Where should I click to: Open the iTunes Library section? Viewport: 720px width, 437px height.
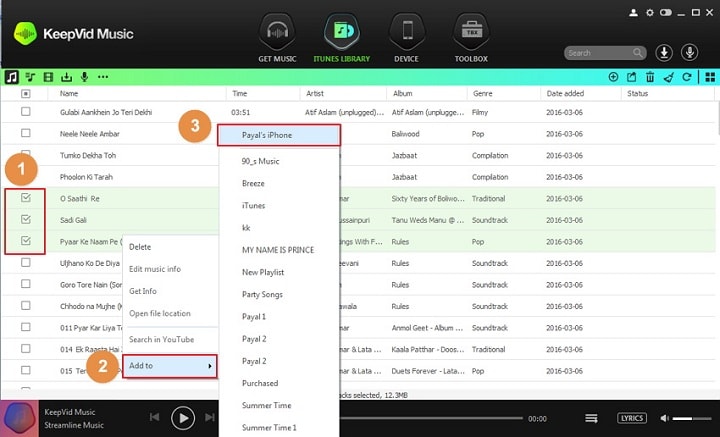point(342,39)
